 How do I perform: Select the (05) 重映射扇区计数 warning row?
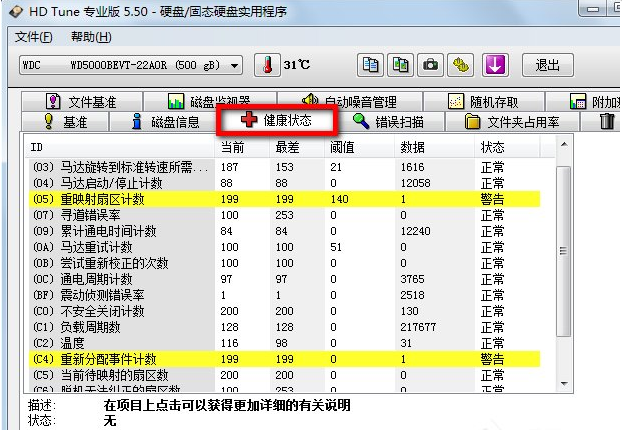tap(284, 199)
